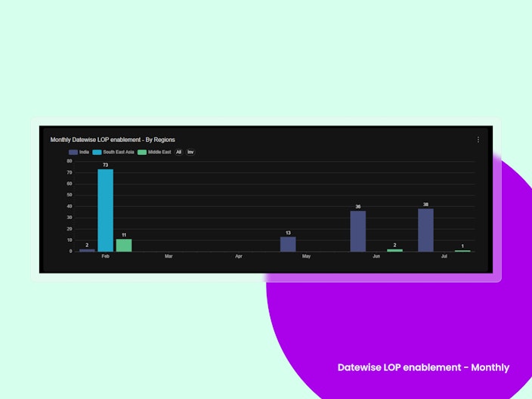
Task: Click the Apr axis label
Action: (239, 256)
